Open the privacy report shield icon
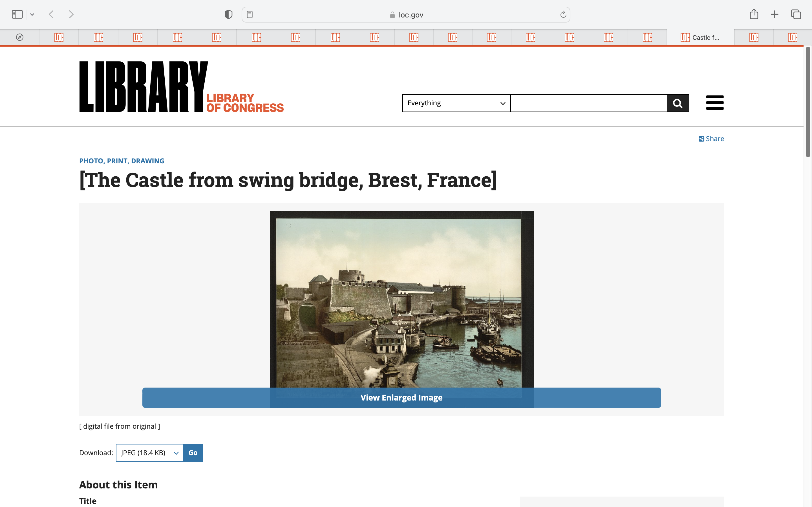 tap(228, 14)
